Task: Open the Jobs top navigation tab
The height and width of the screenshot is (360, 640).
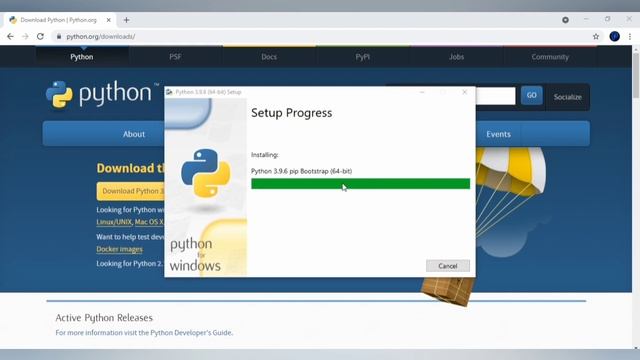Action: [456, 57]
